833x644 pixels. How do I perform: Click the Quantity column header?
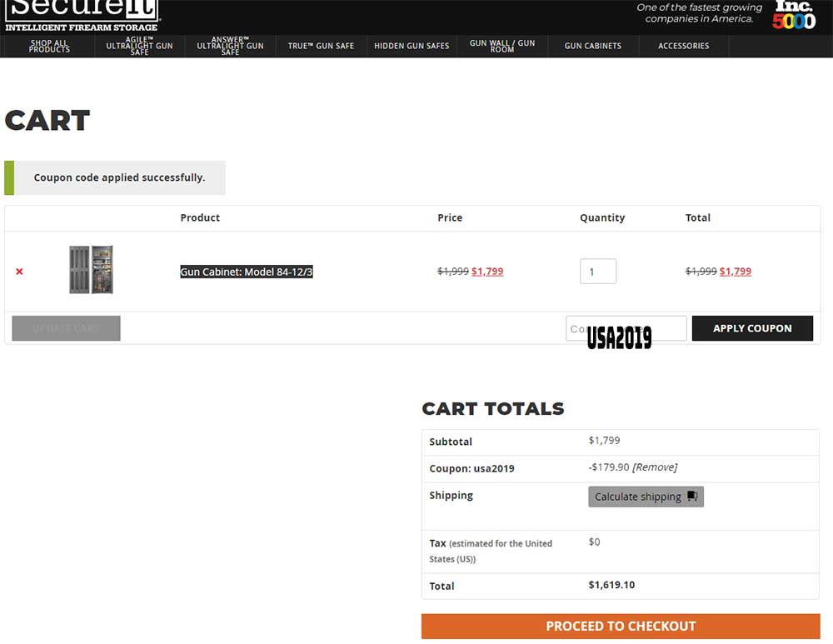click(x=602, y=217)
